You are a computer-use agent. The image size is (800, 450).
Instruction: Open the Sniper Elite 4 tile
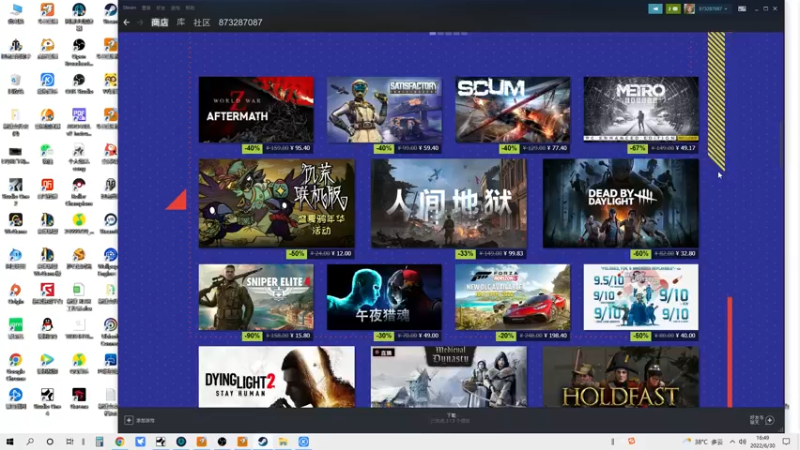pos(256,297)
